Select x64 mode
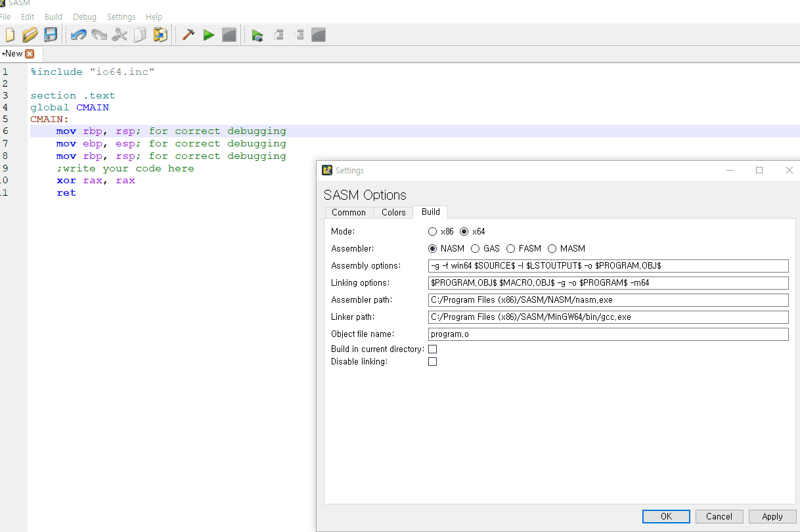This screenshot has height=532, width=800. (x=464, y=231)
